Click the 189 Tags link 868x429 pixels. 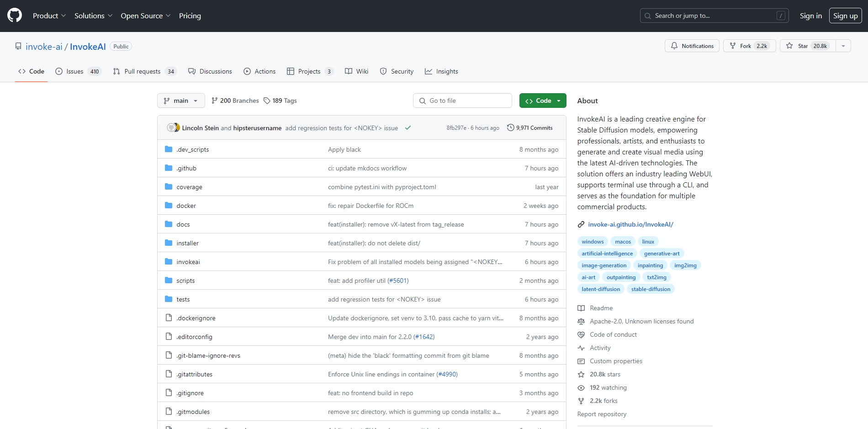tap(280, 101)
